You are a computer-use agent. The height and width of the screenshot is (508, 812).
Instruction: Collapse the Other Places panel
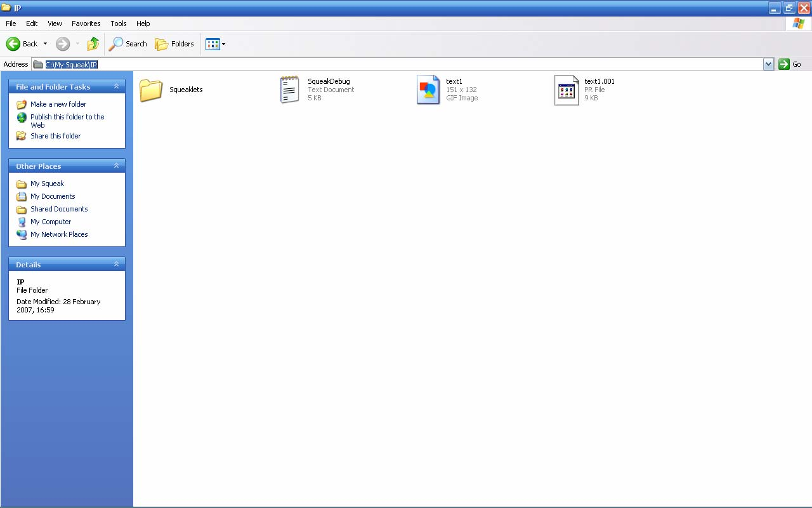point(116,166)
